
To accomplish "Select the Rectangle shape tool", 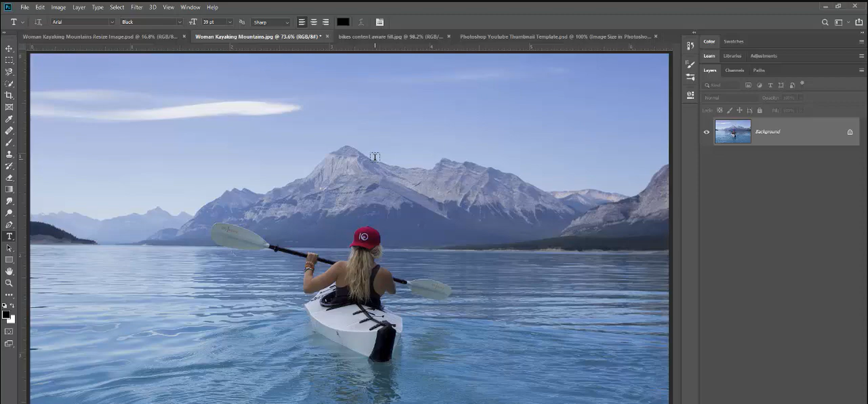I will [9, 260].
